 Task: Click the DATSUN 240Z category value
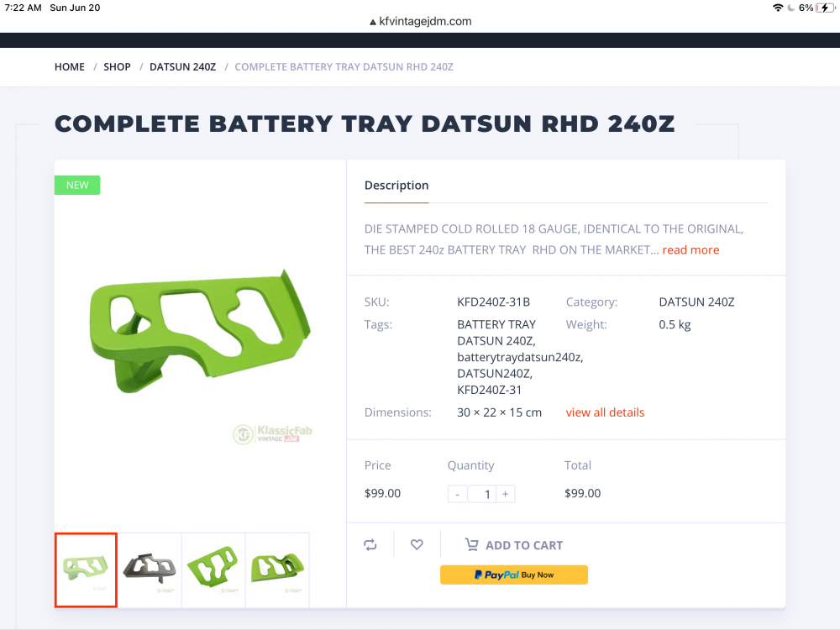(x=696, y=302)
